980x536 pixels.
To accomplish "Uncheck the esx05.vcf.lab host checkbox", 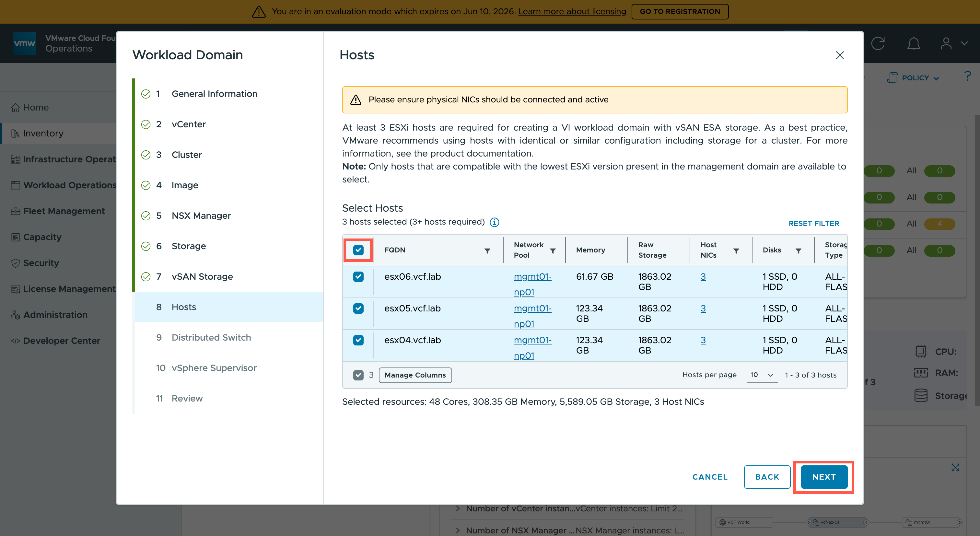I will [358, 308].
